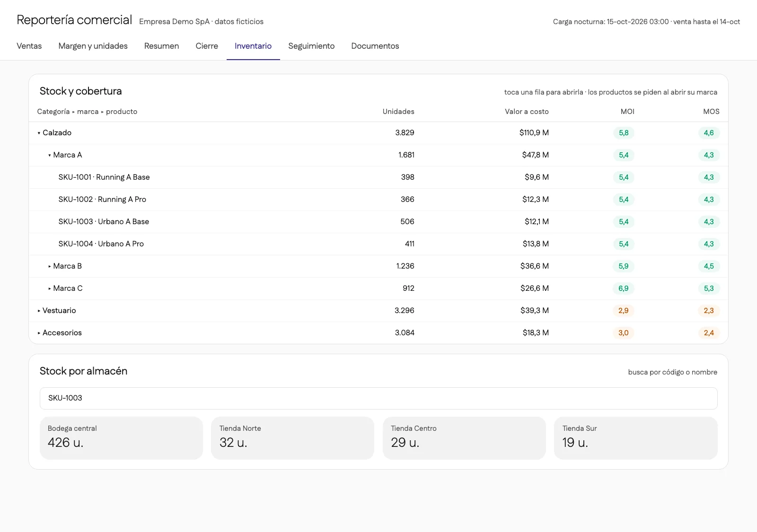Click the Unidades column header

[398, 112]
